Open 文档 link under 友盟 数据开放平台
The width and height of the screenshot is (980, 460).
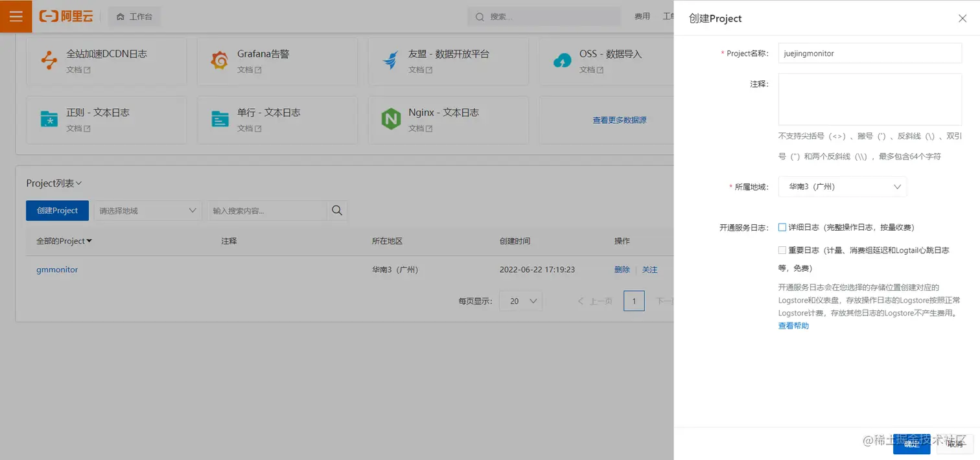point(420,69)
